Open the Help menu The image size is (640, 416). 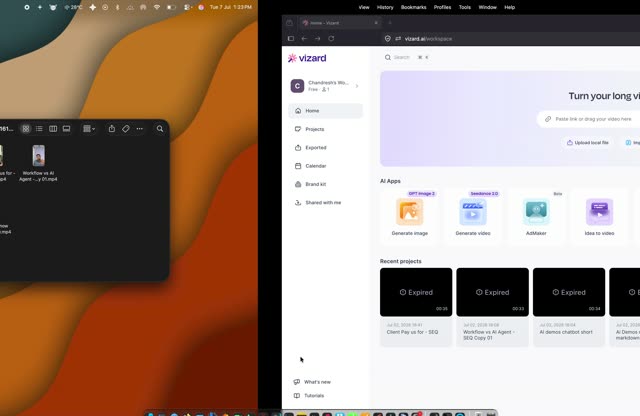509,7
